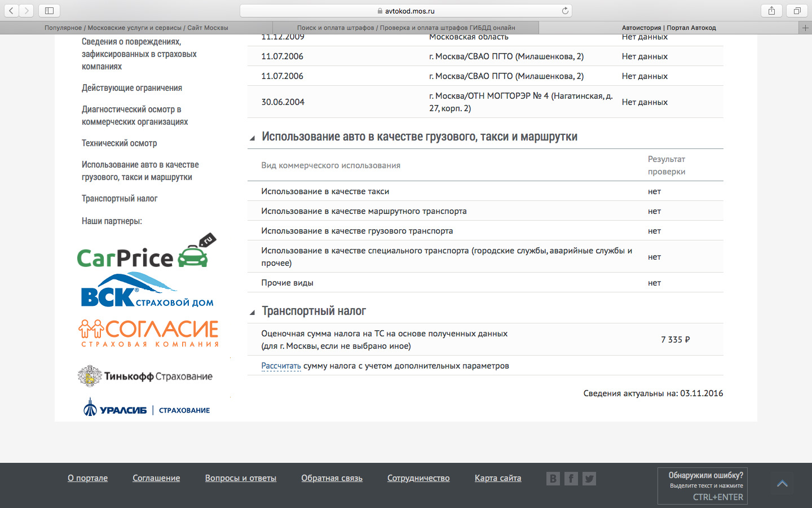Image resolution: width=812 pixels, height=508 pixels.
Task: Select the Прочие виды row
Action: click(x=485, y=283)
